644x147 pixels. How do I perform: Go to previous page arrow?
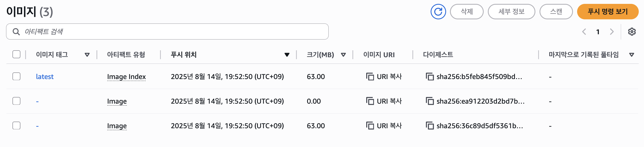(x=584, y=32)
